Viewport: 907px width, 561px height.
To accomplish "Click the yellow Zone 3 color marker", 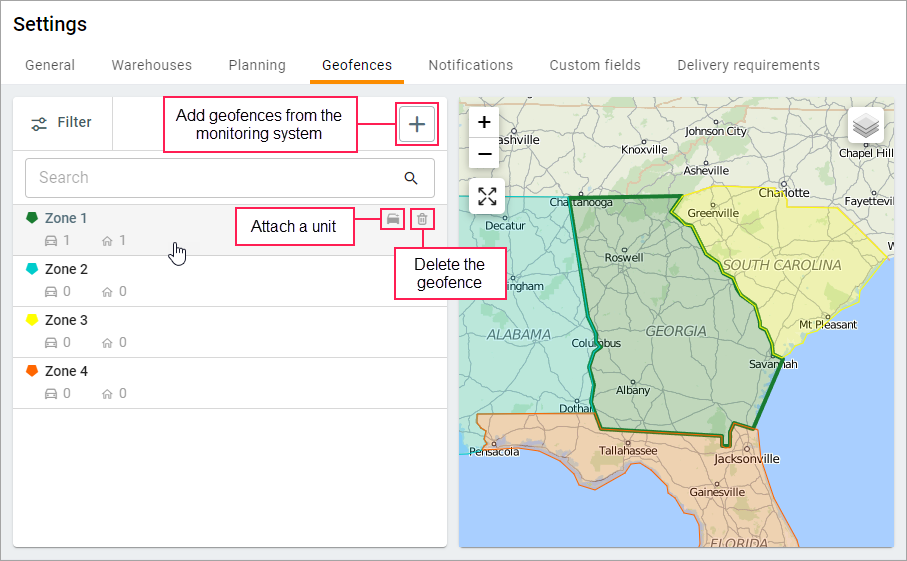I will 32,320.
